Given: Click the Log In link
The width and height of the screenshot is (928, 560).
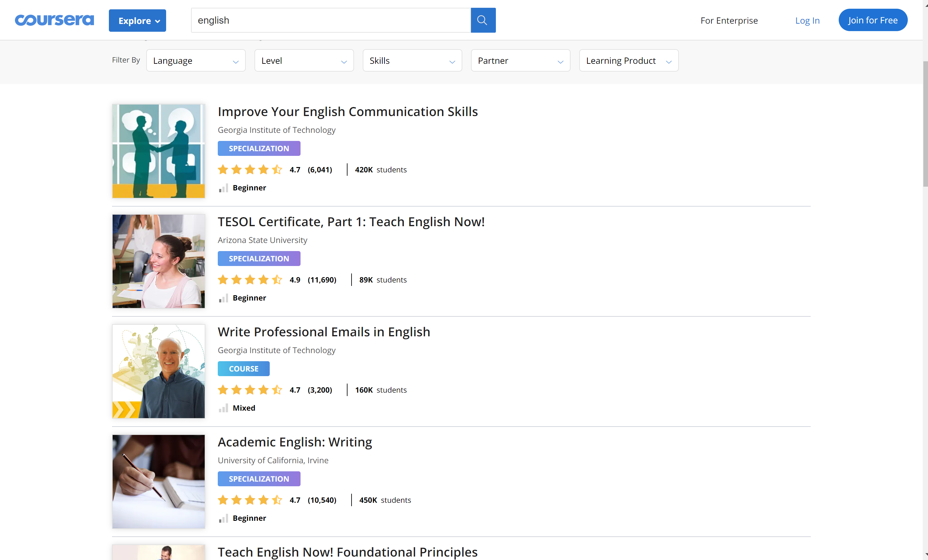Looking at the screenshot, I should (x=807, y=20).
